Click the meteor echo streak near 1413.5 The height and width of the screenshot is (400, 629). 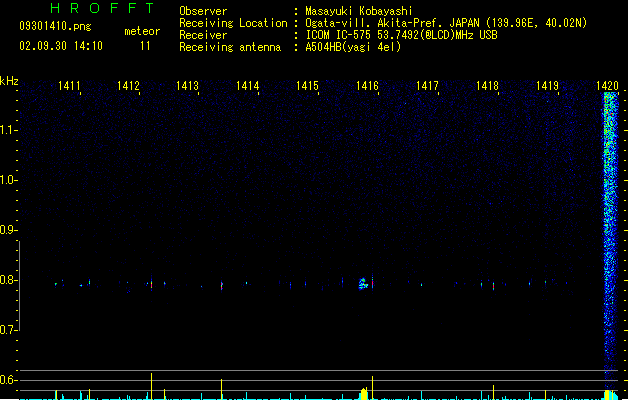221,285
